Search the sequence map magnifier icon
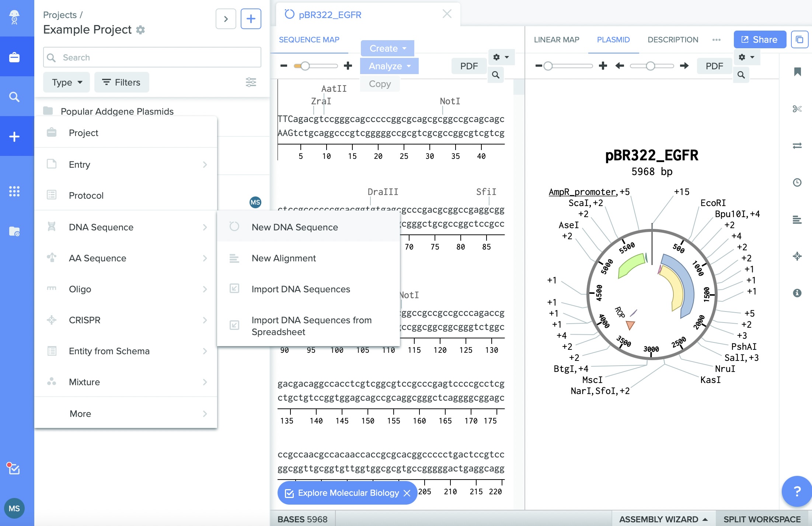Image resolution: width=812 pixels, height=526 pixels. 496,75
